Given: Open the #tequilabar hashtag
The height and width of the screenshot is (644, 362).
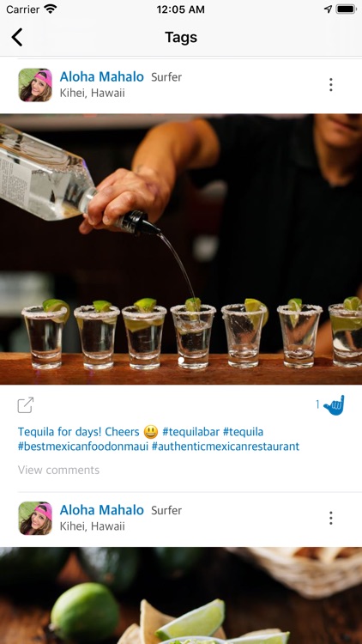Looking at the screenshot, I should coord(190,432).
